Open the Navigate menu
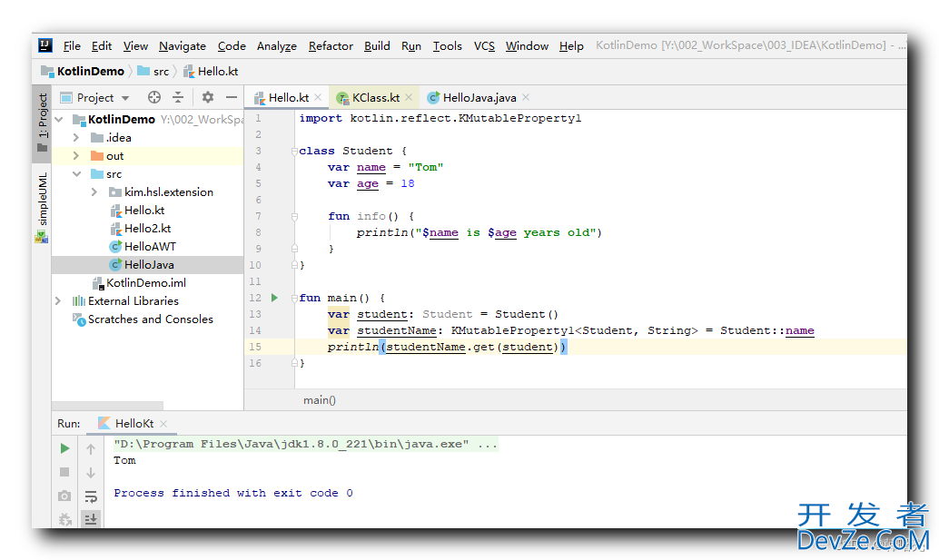 tap(182, 46)
